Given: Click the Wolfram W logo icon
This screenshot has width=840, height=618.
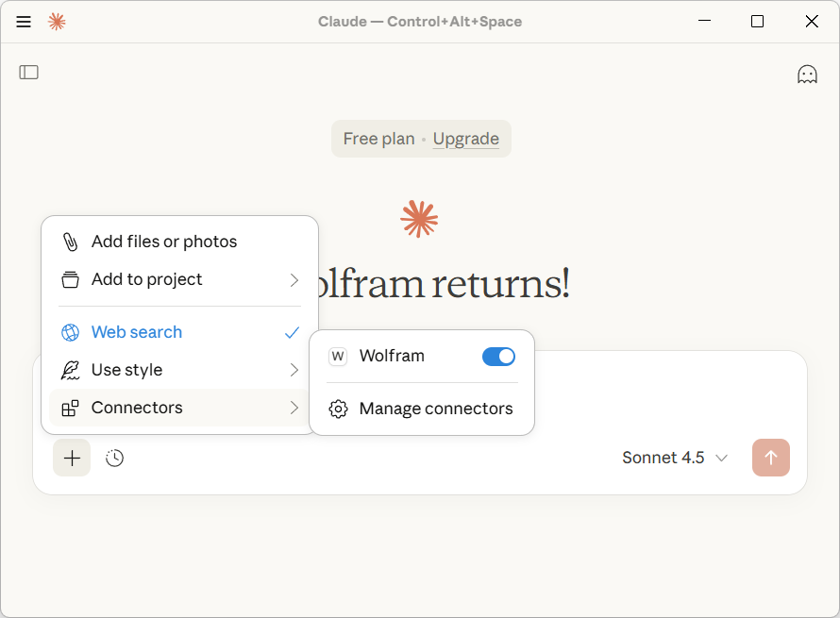Looking at the screenshot, I should [x=338, y=357].
